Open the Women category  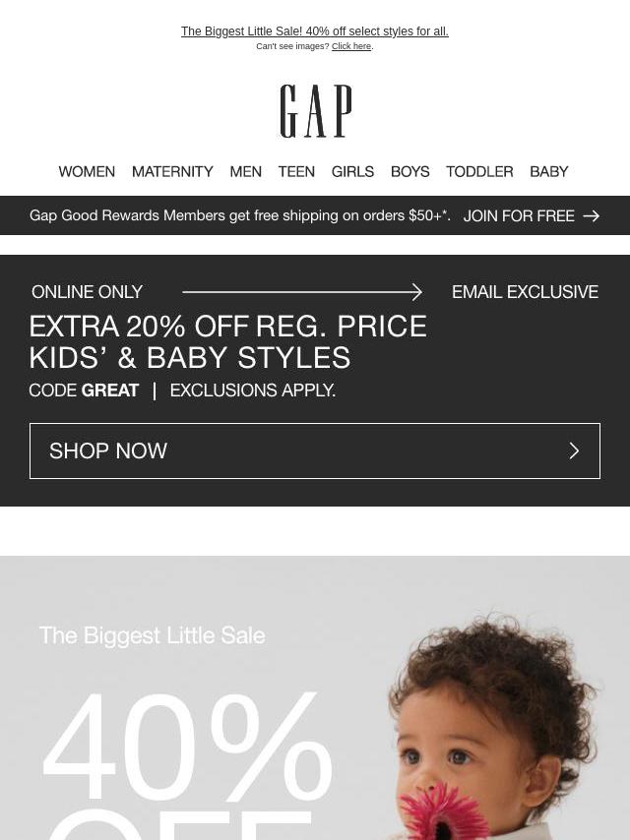[x=87, y=171]
